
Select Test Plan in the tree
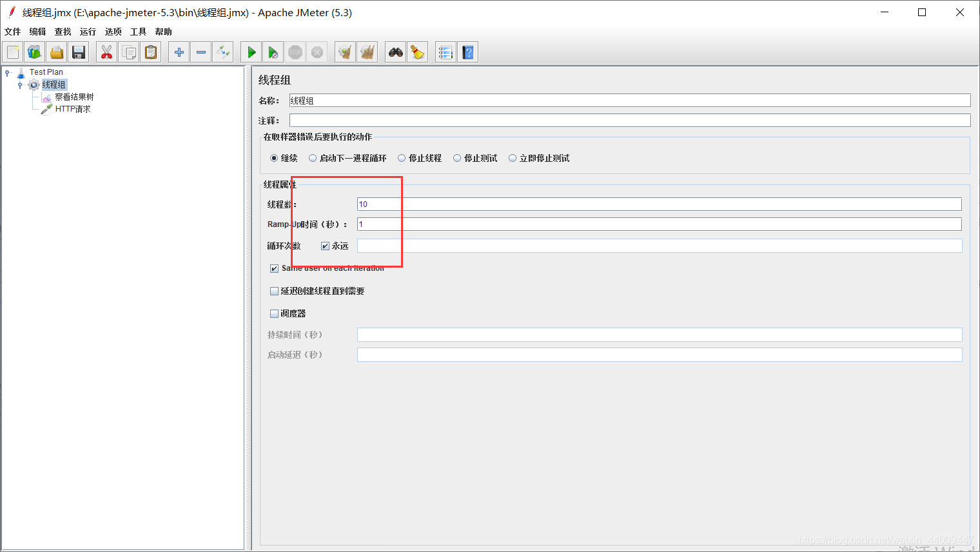pyautogui.click(x=46, y=72)
